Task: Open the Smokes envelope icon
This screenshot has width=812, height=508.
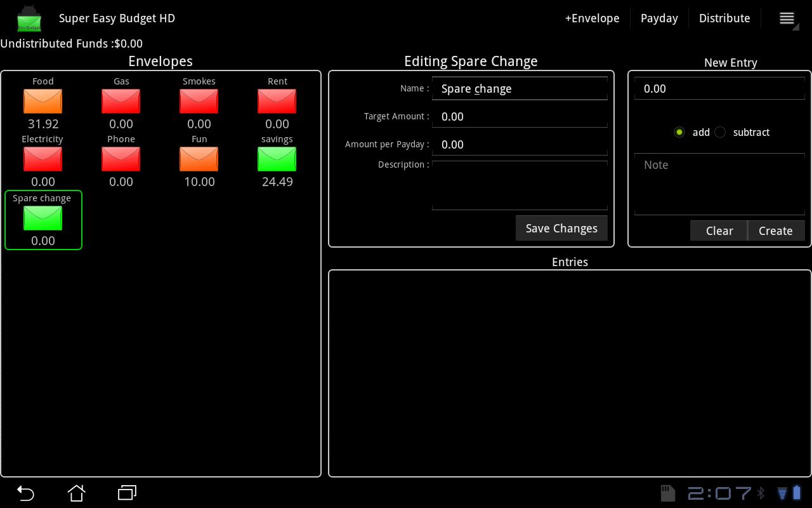Action: click(199, 101)
